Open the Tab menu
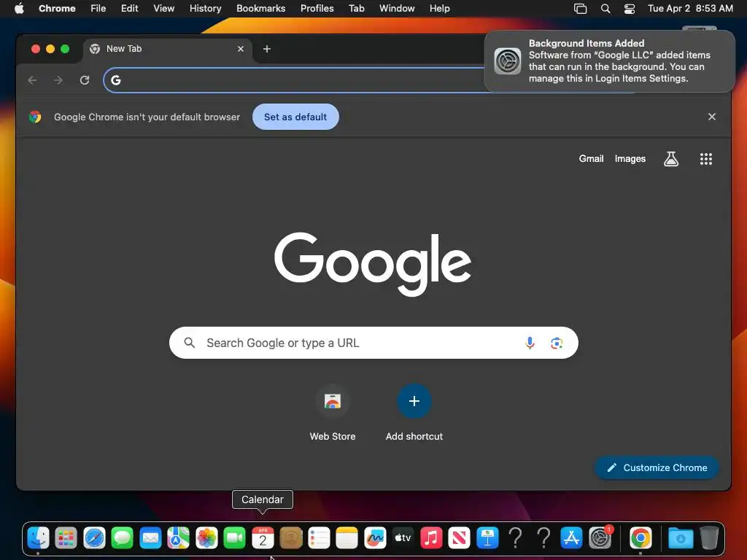Image resolution: width=747 pixels, height=560 pixels. pos(356,9)
